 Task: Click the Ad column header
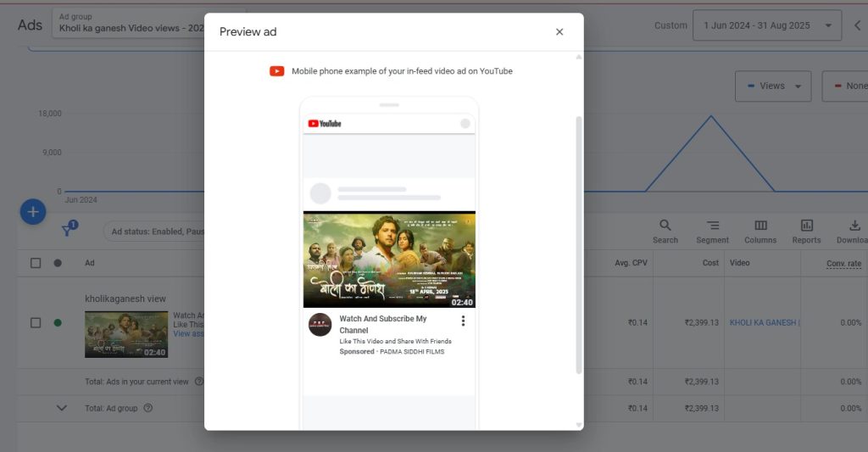click(x=90, y=263)
